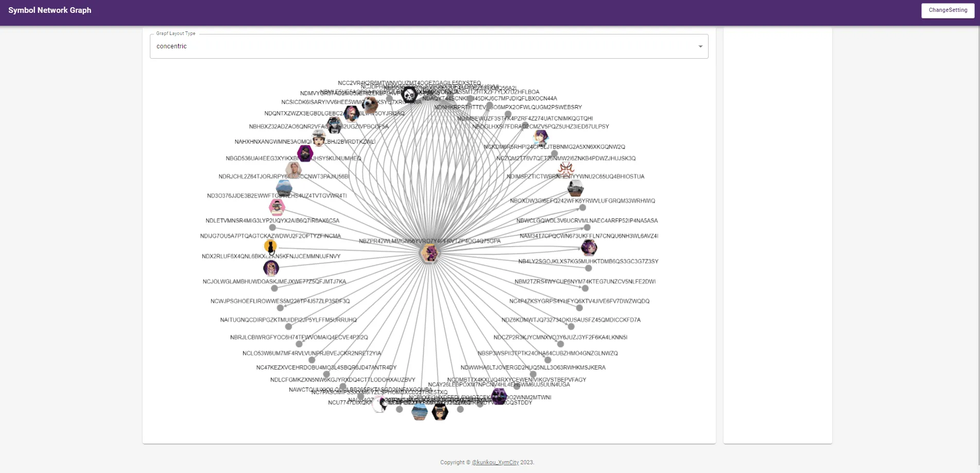Open the Graph Layout Type dropdown arrow

click(x=700, y=46)
